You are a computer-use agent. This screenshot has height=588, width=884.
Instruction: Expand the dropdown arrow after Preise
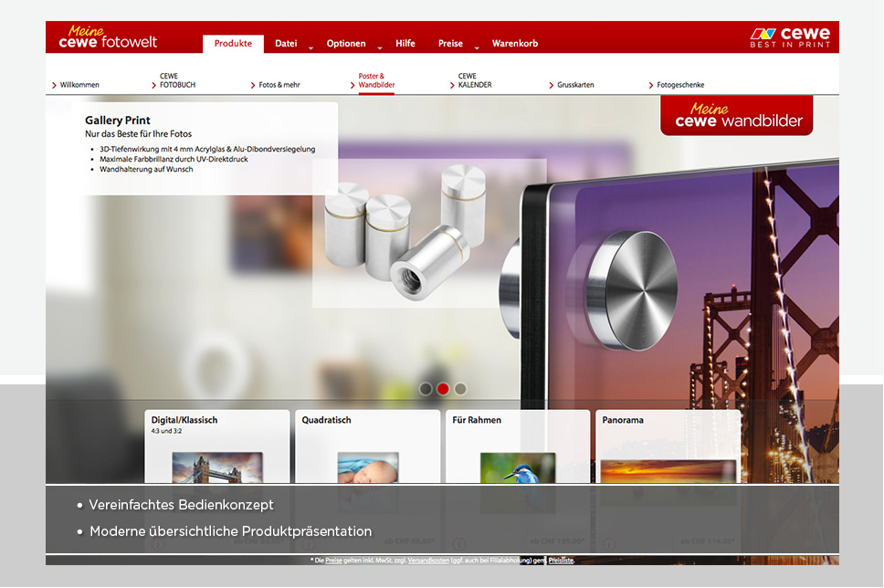pyautogui.click(x=477, y=48)
